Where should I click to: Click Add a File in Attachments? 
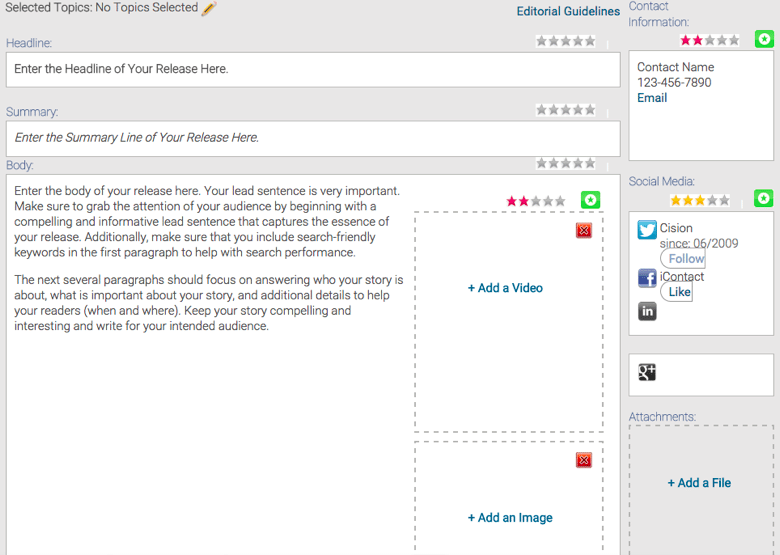tap(699, 483)
